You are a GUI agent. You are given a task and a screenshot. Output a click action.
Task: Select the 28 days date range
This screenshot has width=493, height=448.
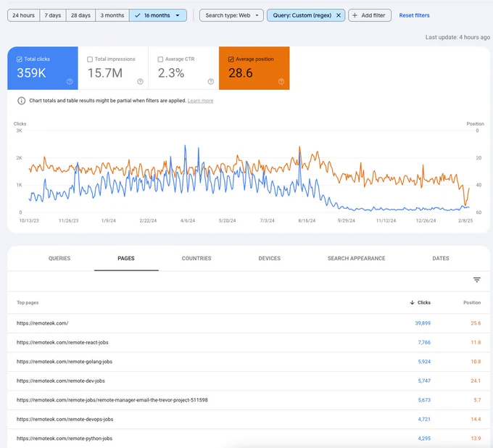[80, 15]
